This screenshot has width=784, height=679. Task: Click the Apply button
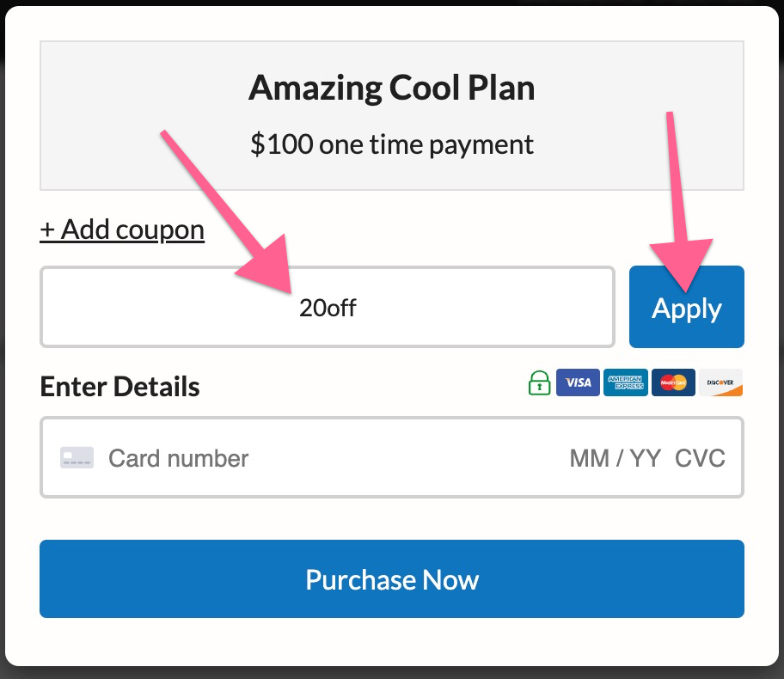pyautogui.click(x=686, y=307)
